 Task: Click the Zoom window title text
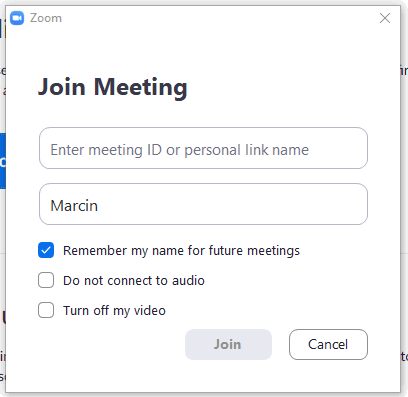pyautogui.click(x=46, y=18)
